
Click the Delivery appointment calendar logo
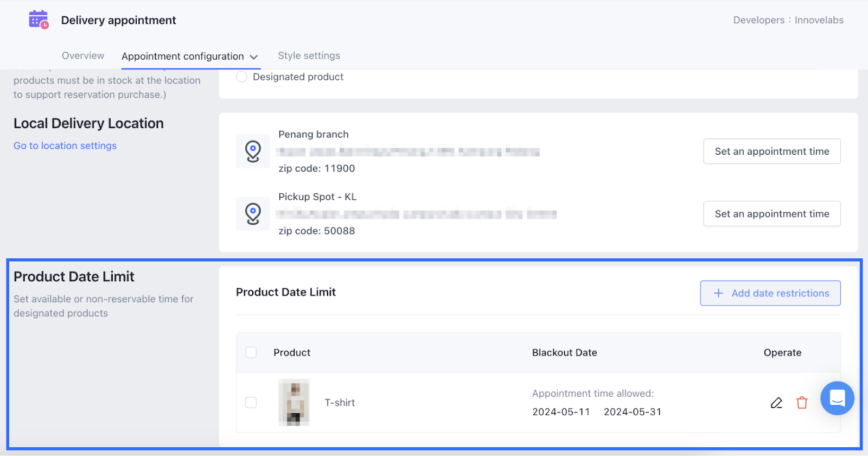pos(38,20)
